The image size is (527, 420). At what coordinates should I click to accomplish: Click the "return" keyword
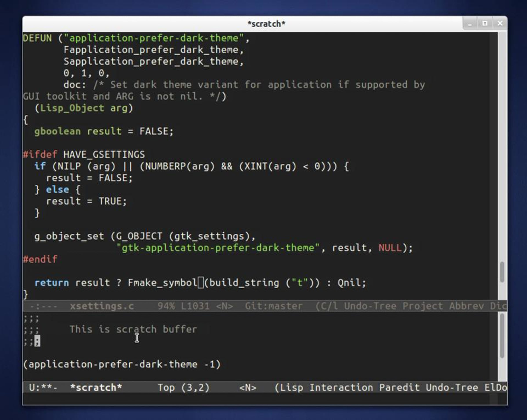(x=52, y=283)
